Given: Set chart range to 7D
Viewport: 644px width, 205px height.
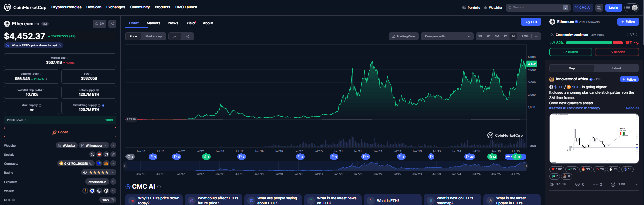Looking at the screenshot, I should [488, 36].
